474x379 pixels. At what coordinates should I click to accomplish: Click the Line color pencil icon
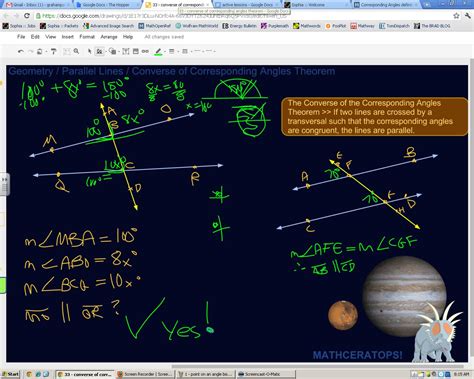point(158,51)
